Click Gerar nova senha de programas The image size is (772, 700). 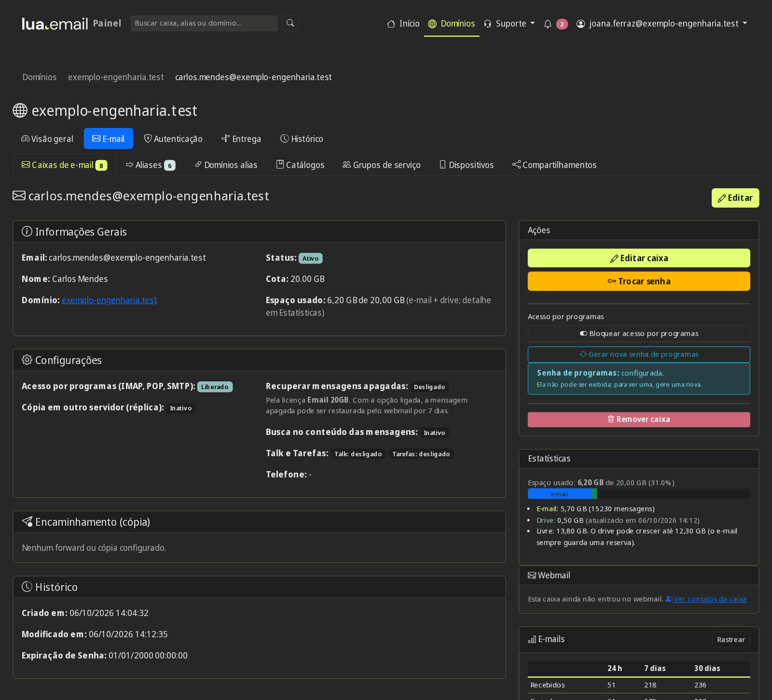(639, 354)
